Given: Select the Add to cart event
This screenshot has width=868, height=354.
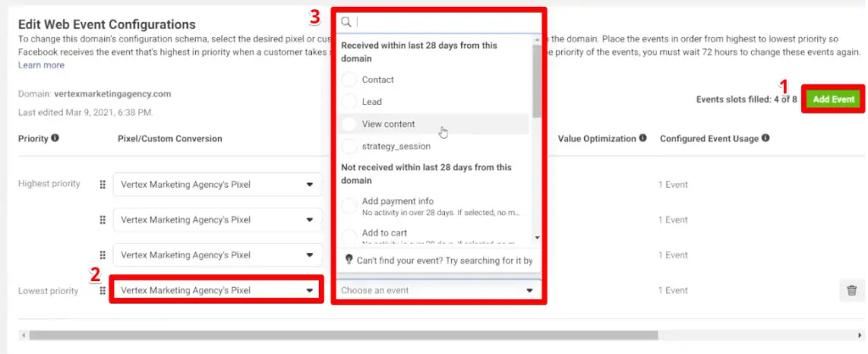Looking at the screenshot, I should click(433, 237).
